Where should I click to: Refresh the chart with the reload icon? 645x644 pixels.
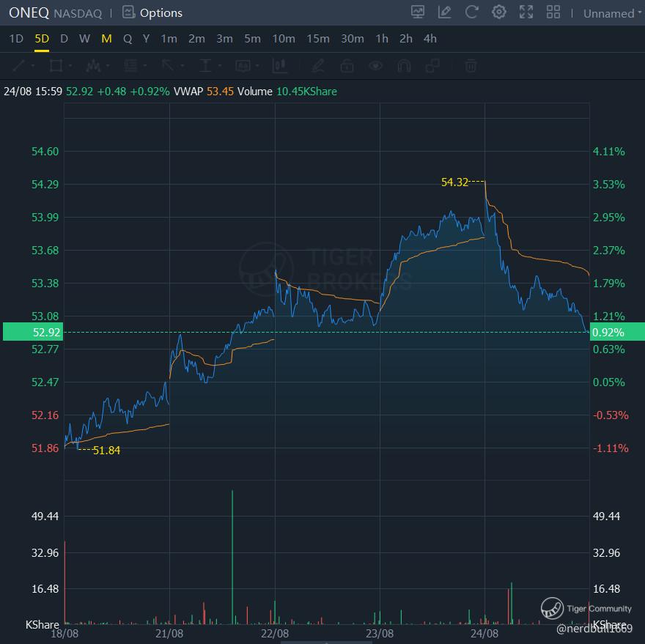(471, 12)
